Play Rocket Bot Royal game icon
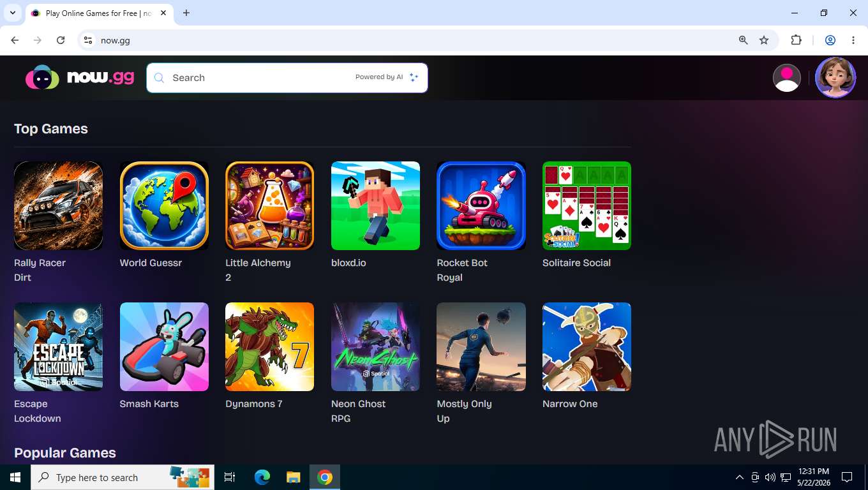Image resolution: width=868 pixels, height=490 pixels. [481, 205]
